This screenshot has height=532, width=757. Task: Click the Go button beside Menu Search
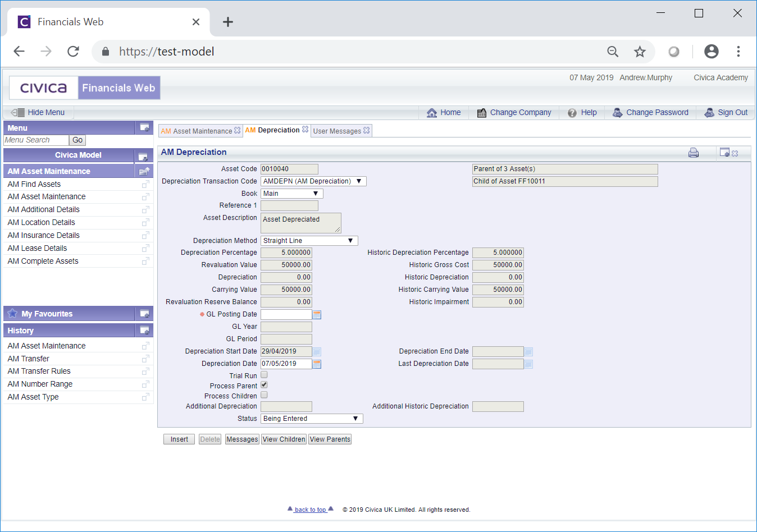pos(77,140)
